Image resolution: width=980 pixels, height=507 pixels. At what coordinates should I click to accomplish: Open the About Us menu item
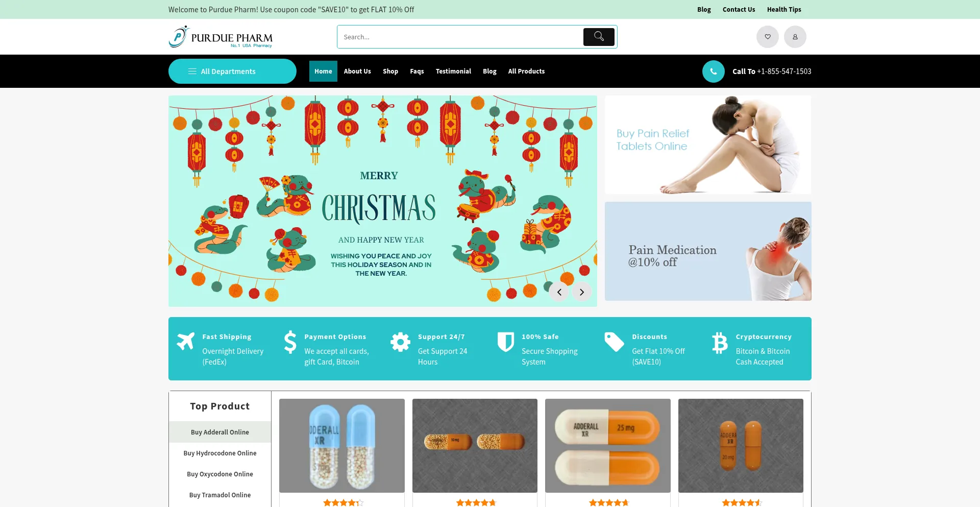(x=357, y=71)
